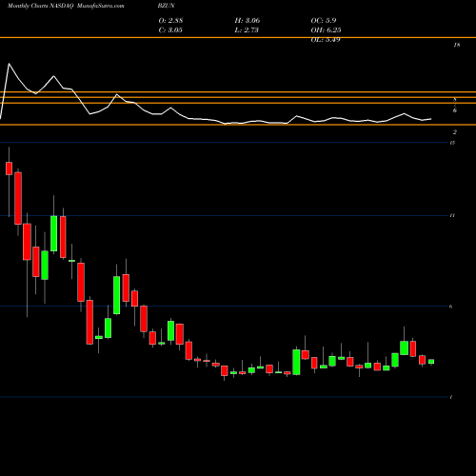Click the 'OL: 5.49' value
Screen dimensions: 476x476
coord(326,39)
